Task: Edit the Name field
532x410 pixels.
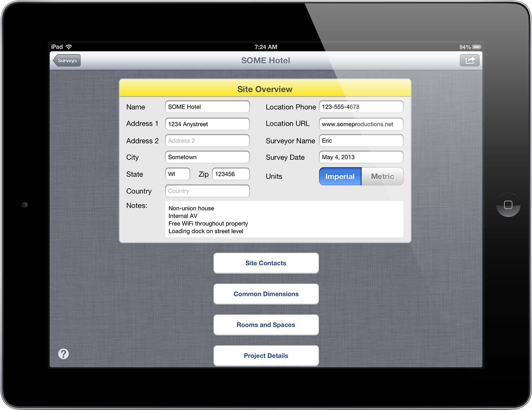Action: click(207, 107)
